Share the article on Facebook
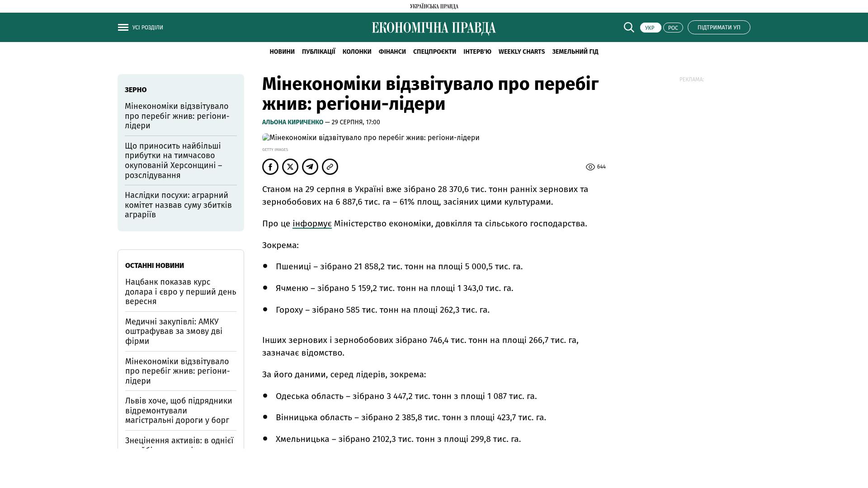 coord(270,167)
